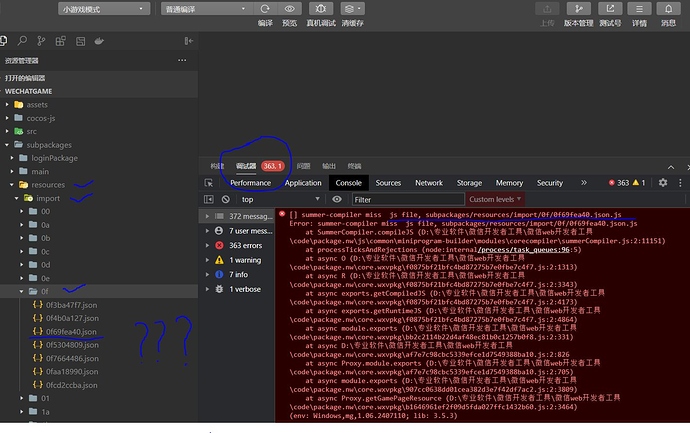The image size is (690, 433).
Task: Open the notifications bell icon
Action: pos(668,9)
